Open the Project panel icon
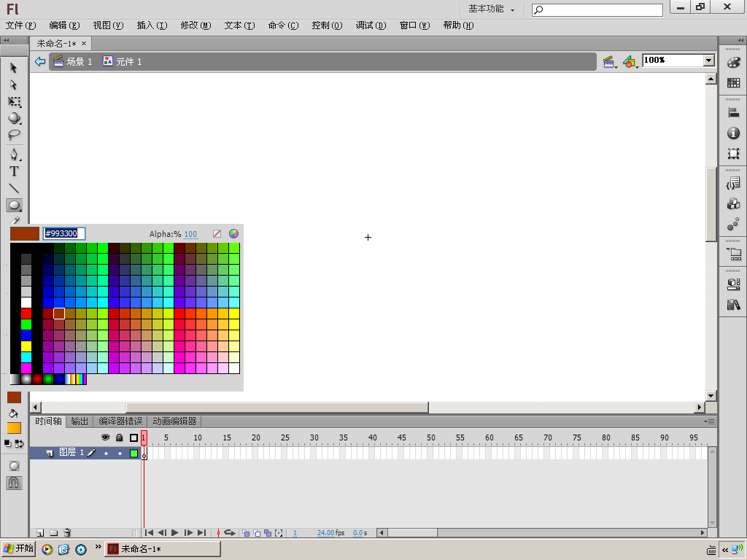747x560 pixels. tap(734, 254)
